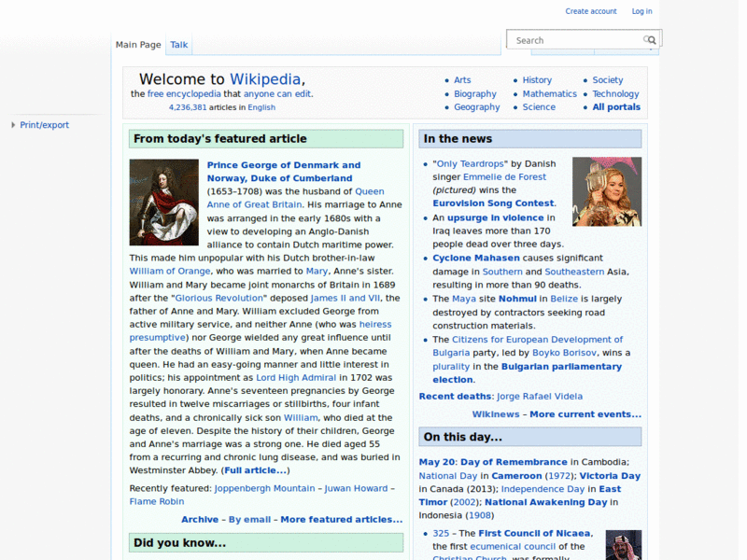
Task: Follow the heiress presumptive link
Action: coord(261,331)
